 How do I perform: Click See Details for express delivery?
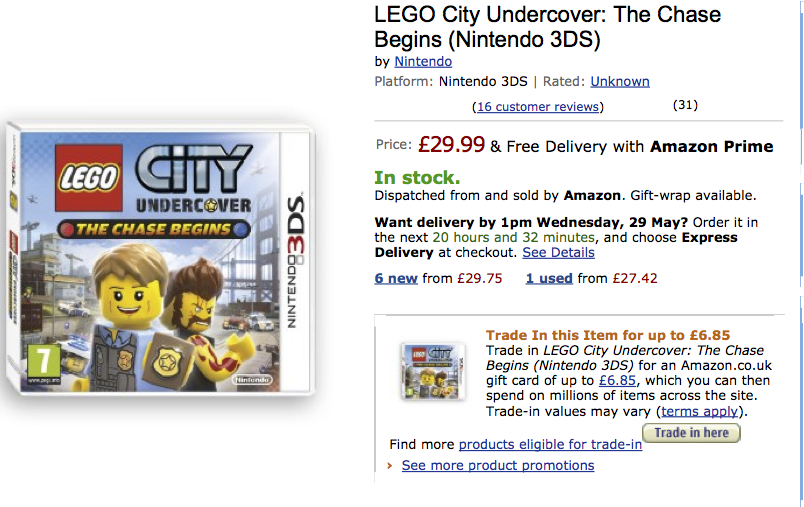pos(558,253)
